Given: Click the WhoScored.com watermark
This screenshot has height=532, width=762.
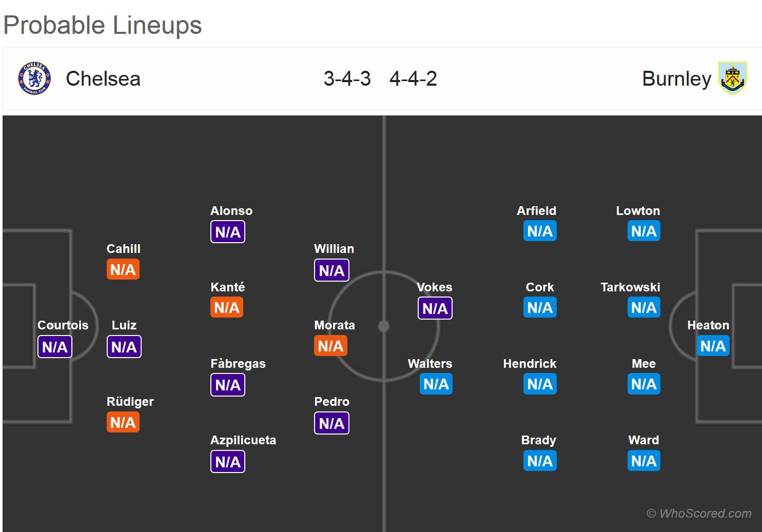Looking at the screenshot, I should (699, 513).
